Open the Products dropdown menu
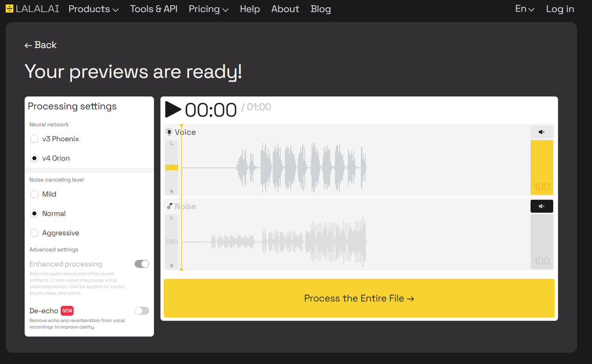592x364 pixels. pyautogui.click(x=93, y=9)
